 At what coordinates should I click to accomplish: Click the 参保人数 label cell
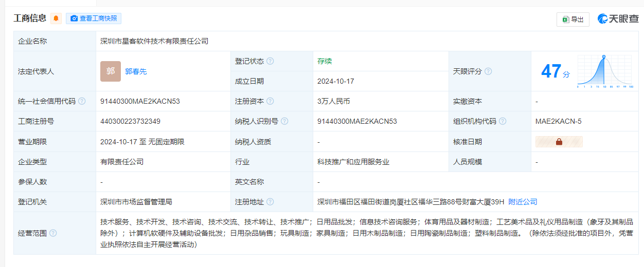pyautogui.click(x=55, y=182)
